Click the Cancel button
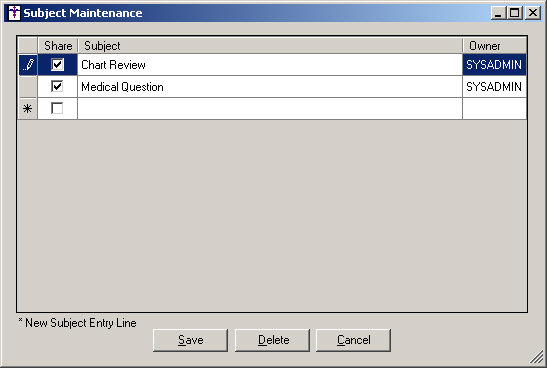 coord(353,340)
